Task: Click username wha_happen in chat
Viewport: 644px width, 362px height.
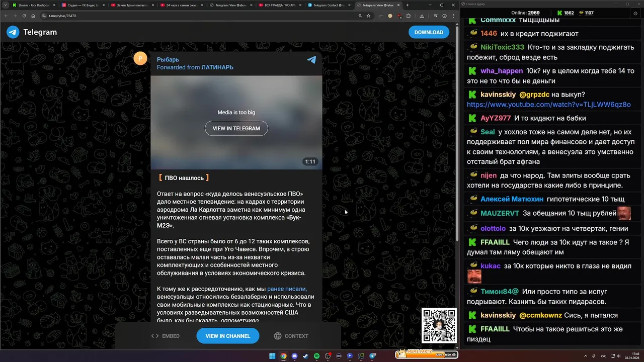Action: click(x=502, y=71)
